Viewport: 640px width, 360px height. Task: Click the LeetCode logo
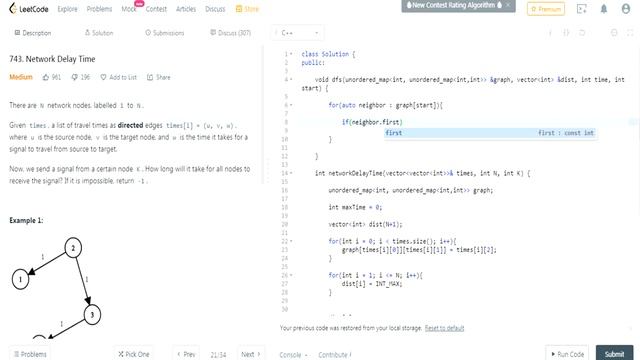coord(29,9)
